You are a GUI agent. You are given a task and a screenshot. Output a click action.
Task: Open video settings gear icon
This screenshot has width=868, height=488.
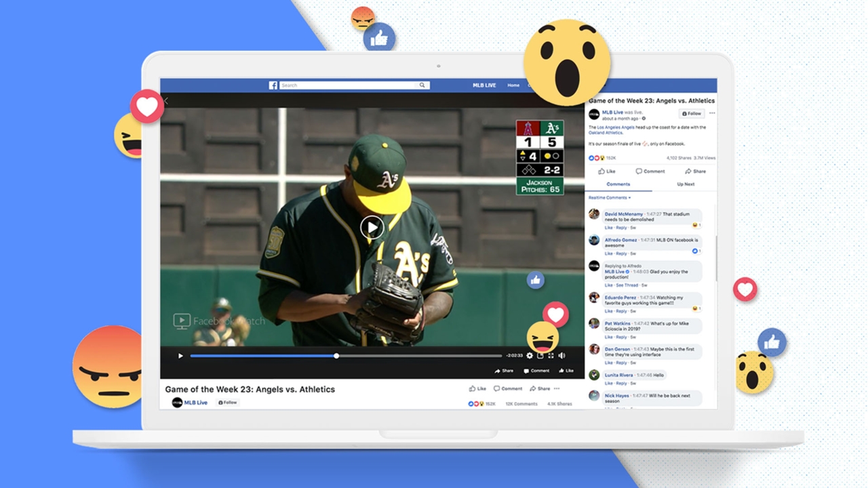(x=530, y=356)
